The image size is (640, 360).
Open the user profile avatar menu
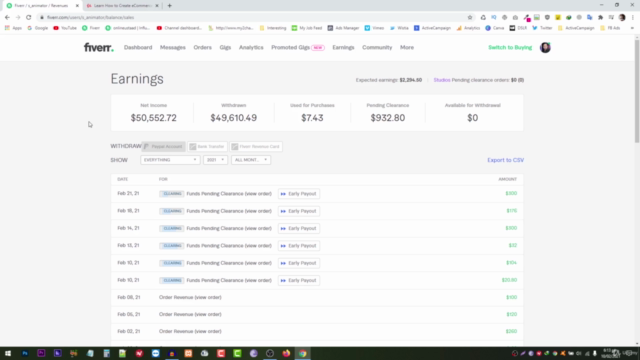click(x=545, y=47)
